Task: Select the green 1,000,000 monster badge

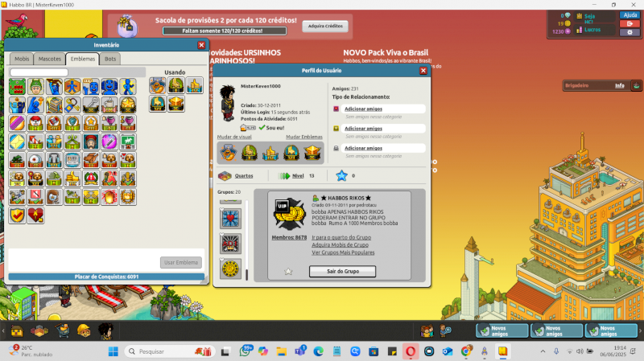Action: [x=17, y=87]
